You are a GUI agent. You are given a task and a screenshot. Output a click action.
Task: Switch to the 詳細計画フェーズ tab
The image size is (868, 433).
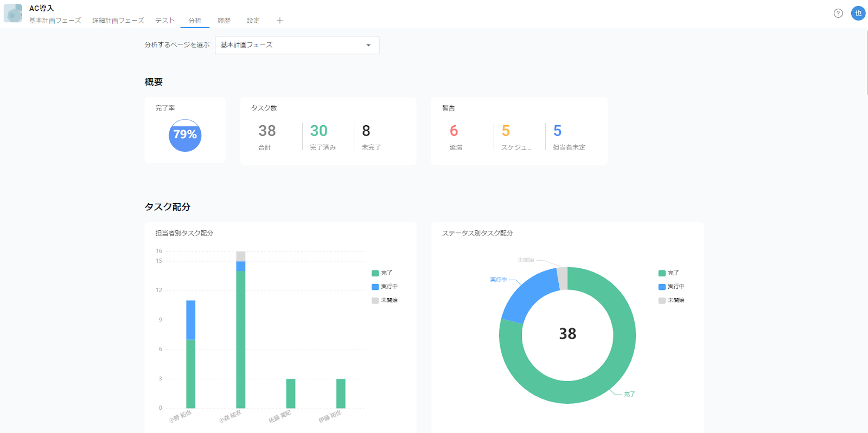point(118,21)
